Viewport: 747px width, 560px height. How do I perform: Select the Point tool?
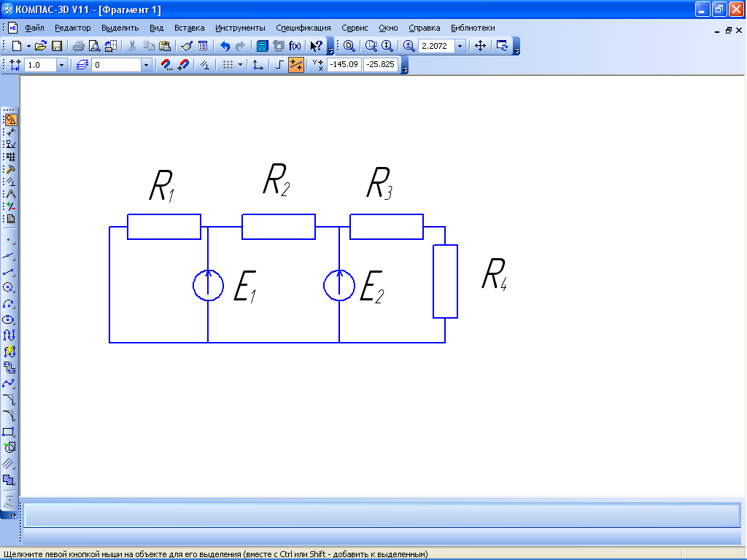[9, 239]
